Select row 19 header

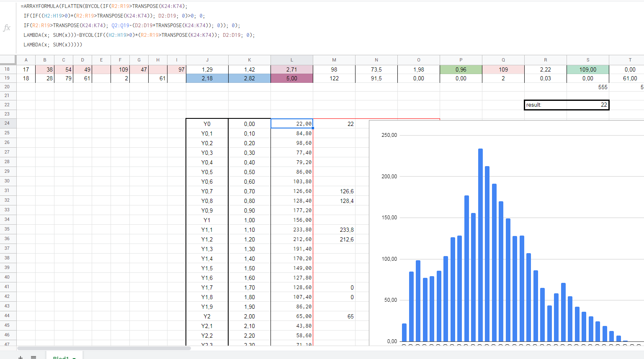[x=7, y=78]
